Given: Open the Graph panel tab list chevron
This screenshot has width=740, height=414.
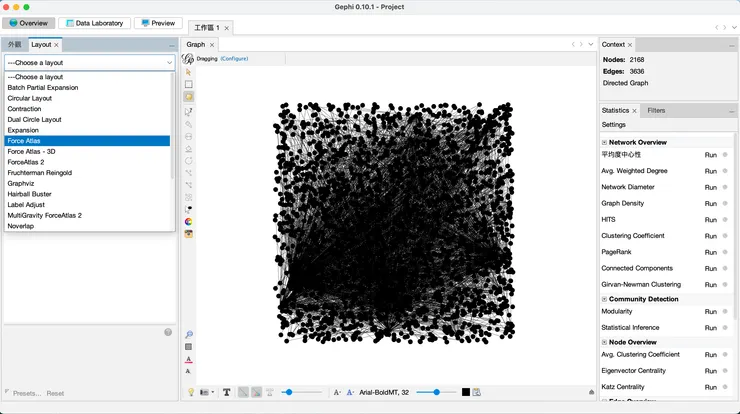Looking at the screenshot, I should [590, 44].
